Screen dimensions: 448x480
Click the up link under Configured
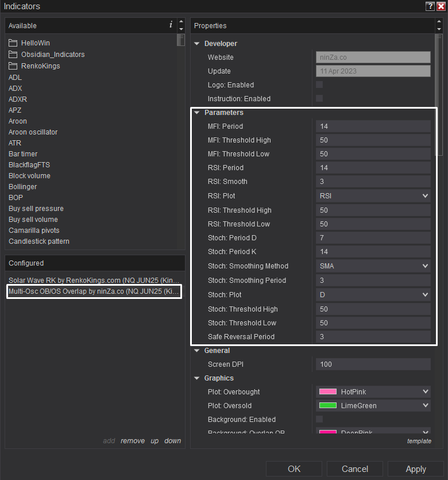(155, 440)
